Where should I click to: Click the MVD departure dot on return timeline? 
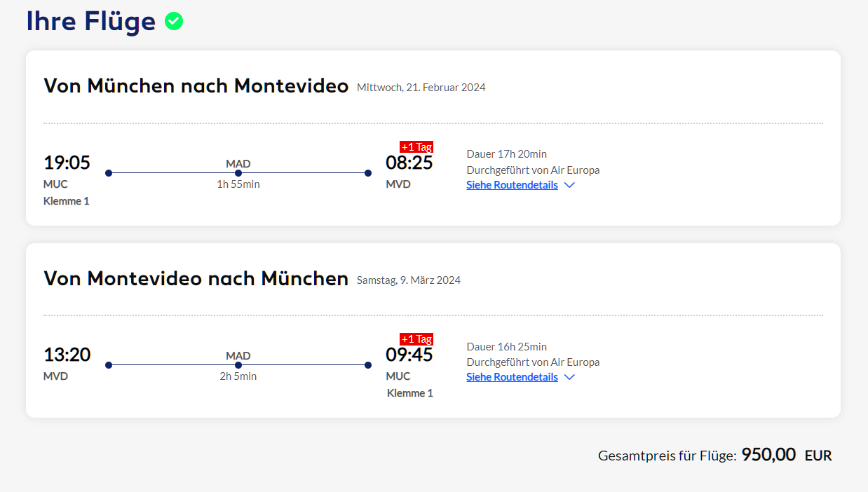[109, 365]
